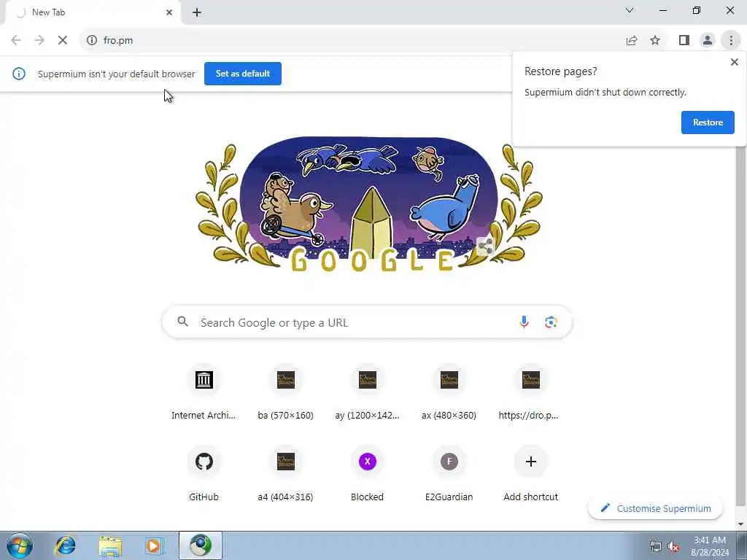Select the New Tab tab
This screenshot has height=560, width=747.
(x=93, y=12)
